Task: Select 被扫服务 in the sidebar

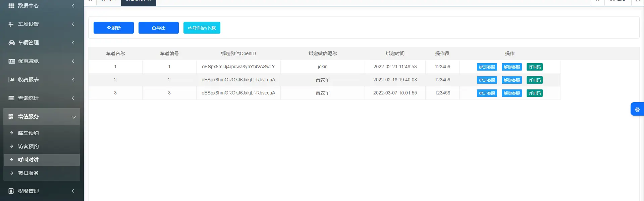Action: (x=29, y=173)
